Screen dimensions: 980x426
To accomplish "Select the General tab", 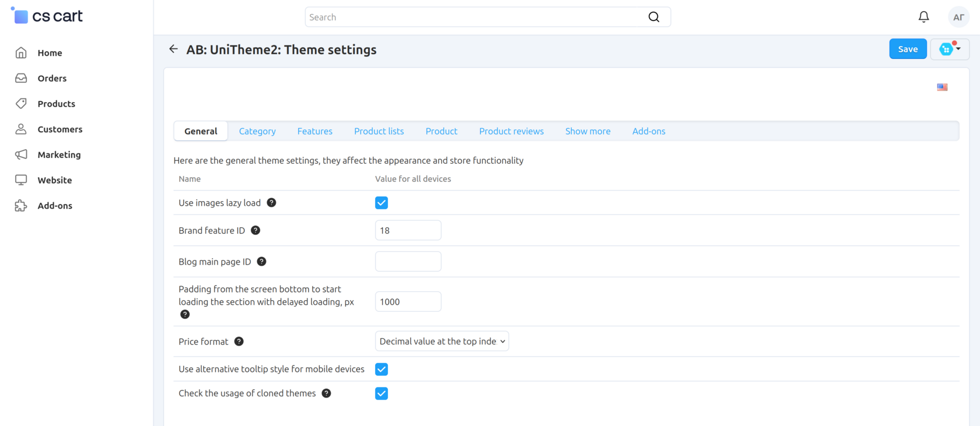I will point(201,131).
